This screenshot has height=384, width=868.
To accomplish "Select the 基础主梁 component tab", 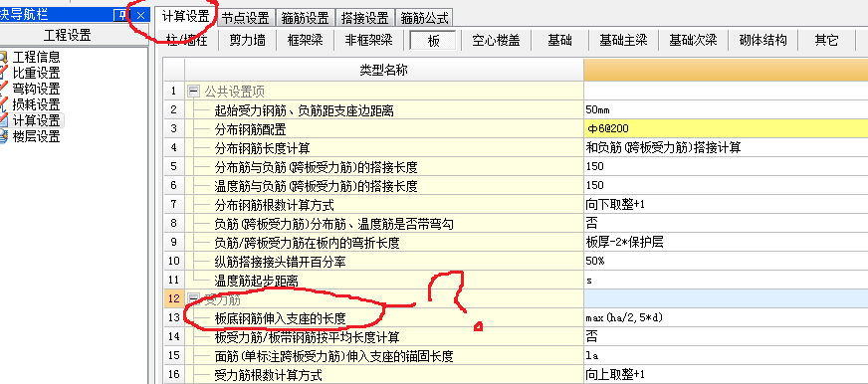I will tap(623, 40).
